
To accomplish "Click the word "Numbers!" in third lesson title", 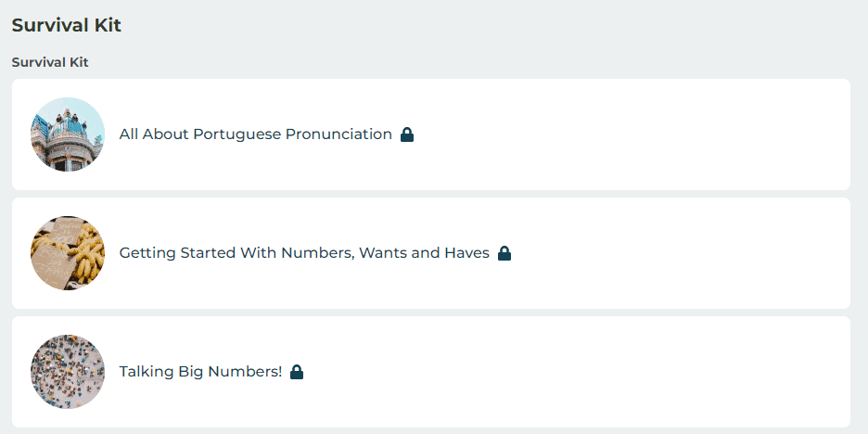I will pyautogui.click(x=250, y=372).
